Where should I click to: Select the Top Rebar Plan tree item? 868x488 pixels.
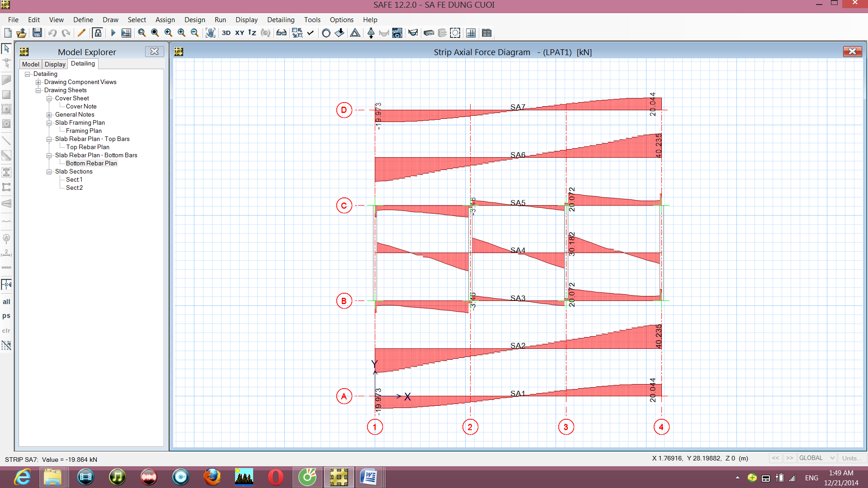[x=88, y=147]
